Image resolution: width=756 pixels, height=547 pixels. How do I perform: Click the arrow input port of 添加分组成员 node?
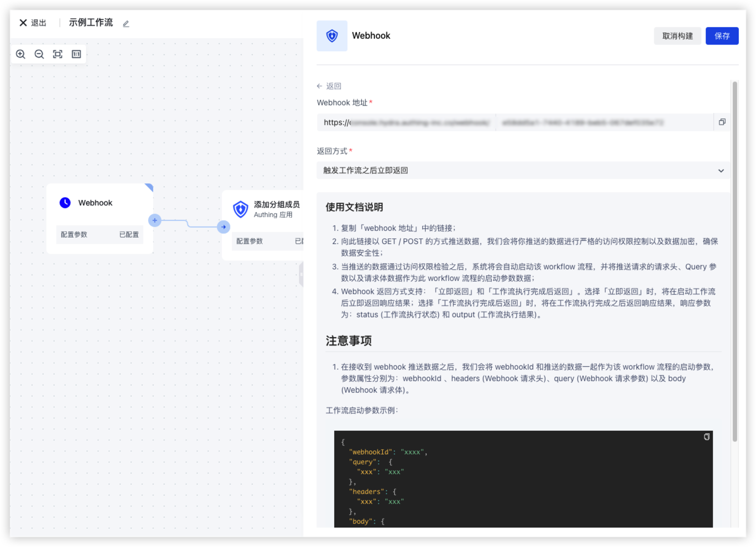[x=224, y=227]
